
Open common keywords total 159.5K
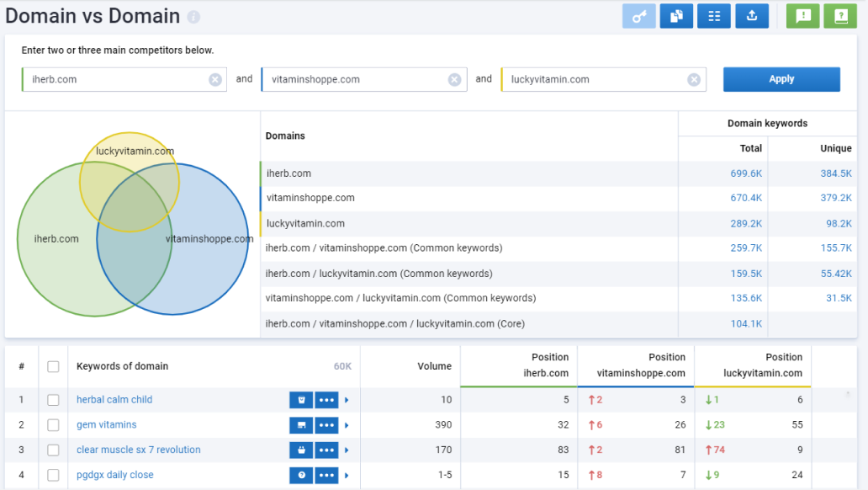(746, 274)
